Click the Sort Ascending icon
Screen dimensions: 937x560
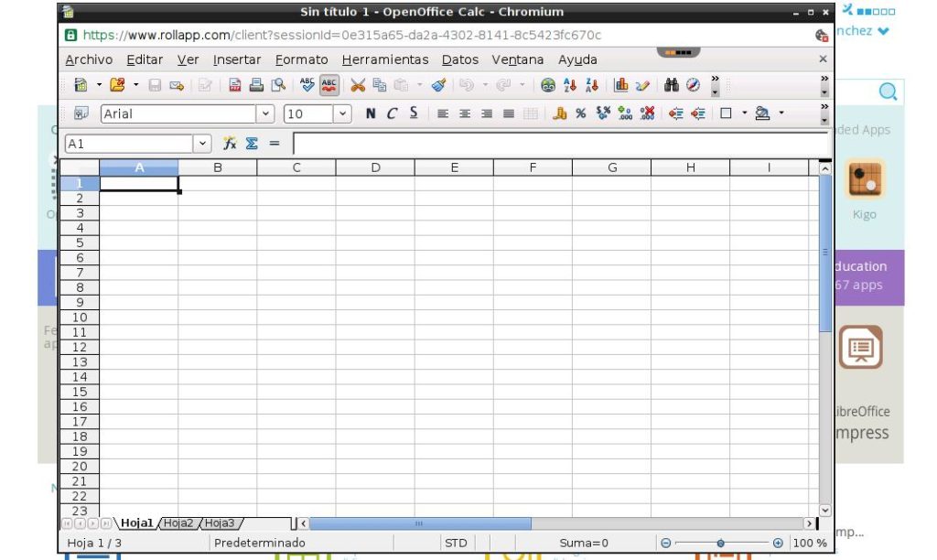(570, 85)
